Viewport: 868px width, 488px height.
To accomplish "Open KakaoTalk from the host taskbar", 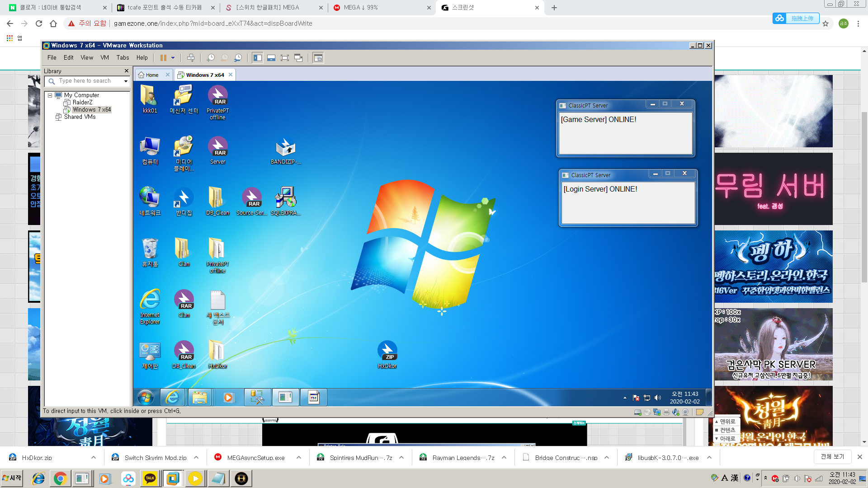I will click(x=150, y=478).
